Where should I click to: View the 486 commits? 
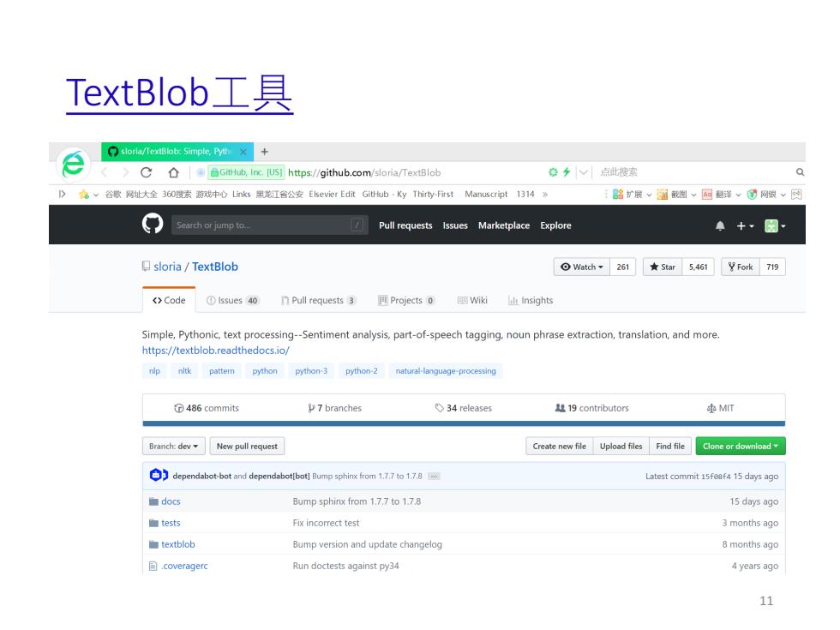207,408
